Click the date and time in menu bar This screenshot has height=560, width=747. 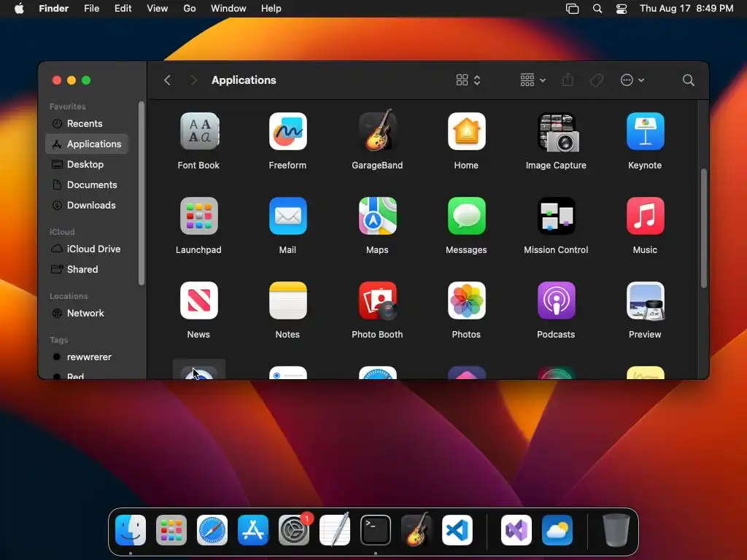click(x=686, y=9)
